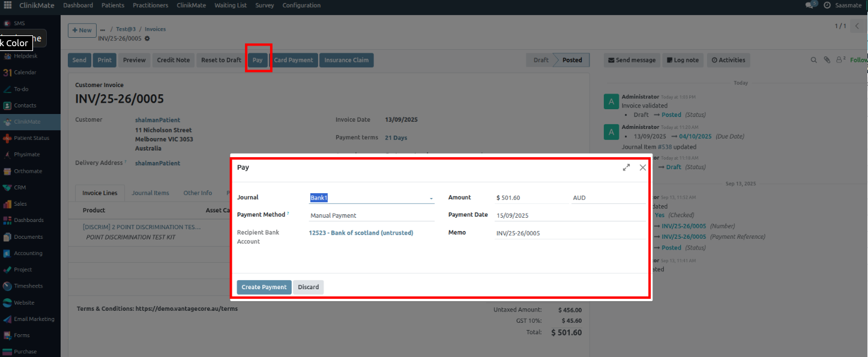Open chatter search magnifier icon
The width and height of the screenshot is (868, 357).
click(814, 60)
